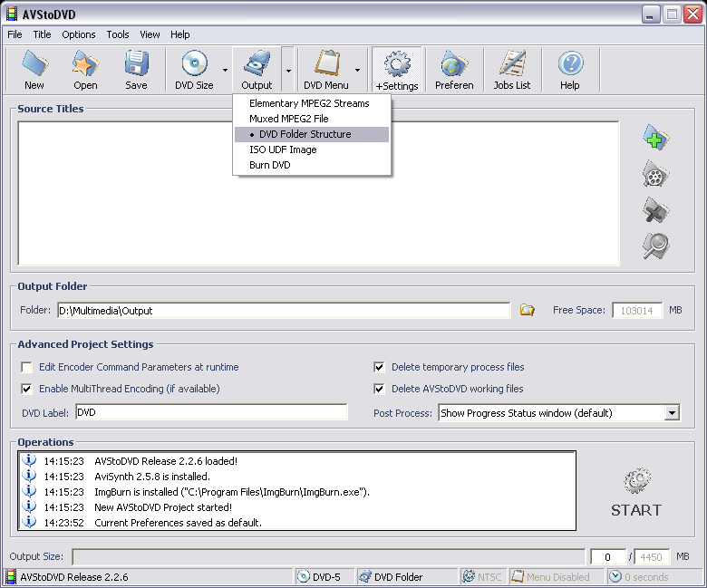707x588 pixels.
Task: Open the File menu
Action: [15, 34]
